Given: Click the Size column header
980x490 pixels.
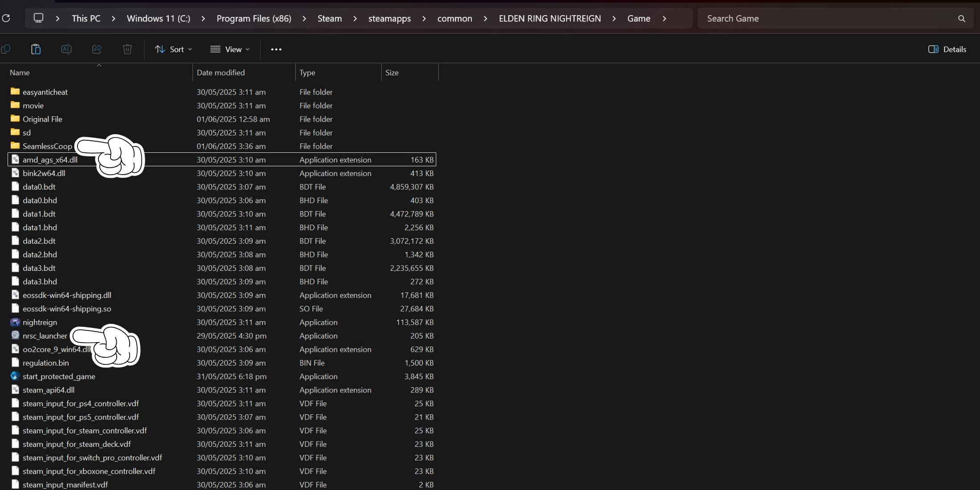Looking at the screenshot, I should (x=392, y=73).
